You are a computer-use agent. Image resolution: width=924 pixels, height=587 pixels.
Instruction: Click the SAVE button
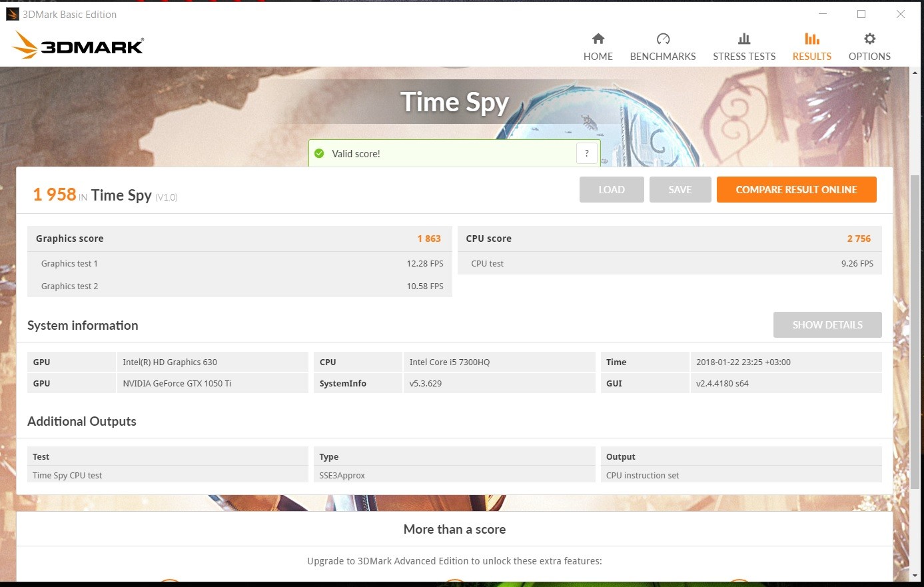click(680, 190)
